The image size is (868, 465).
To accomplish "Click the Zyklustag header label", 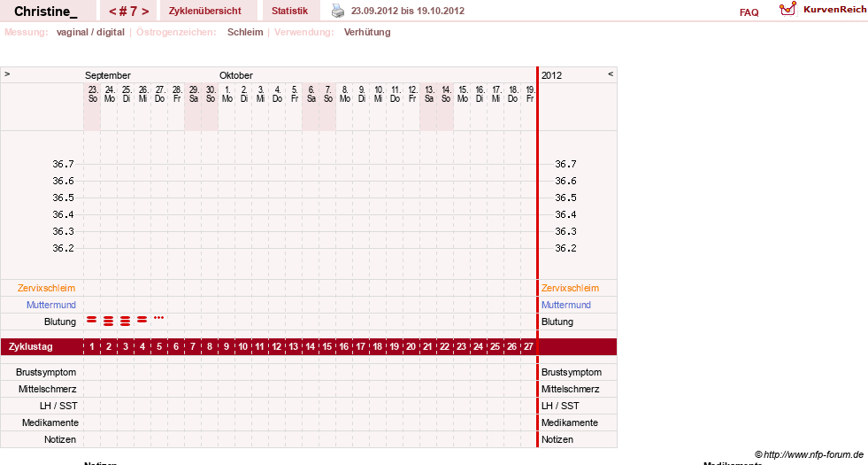I will coord(31,347).
